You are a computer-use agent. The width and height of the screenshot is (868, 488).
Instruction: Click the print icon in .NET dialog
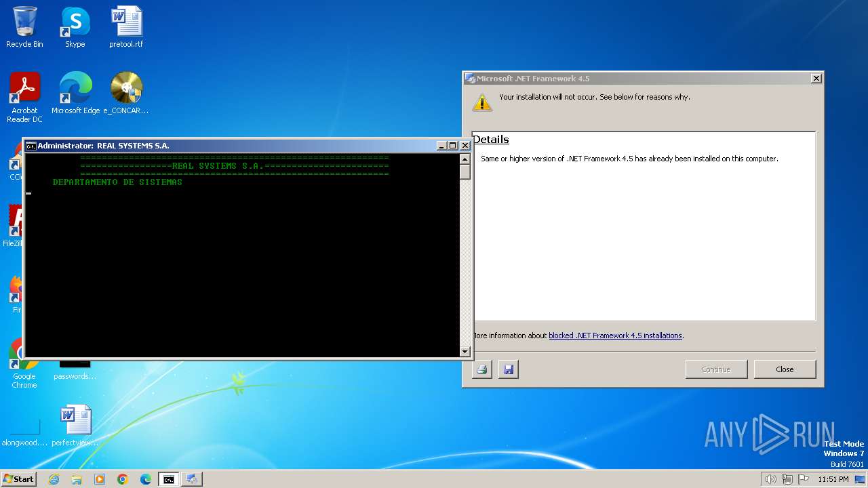(481, 369)
